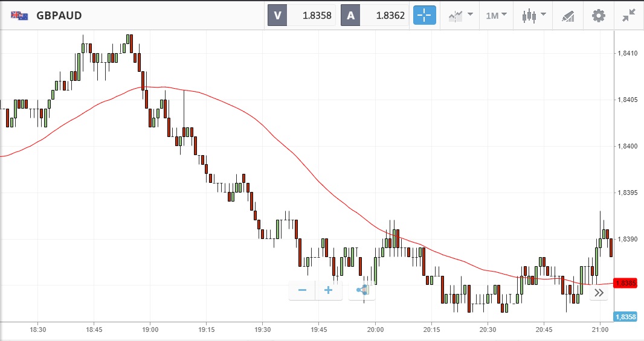Screen dimensions: 644x341
Task: Open the indicators dropdown
Action: pyautogui.click(x=460, y=15)
